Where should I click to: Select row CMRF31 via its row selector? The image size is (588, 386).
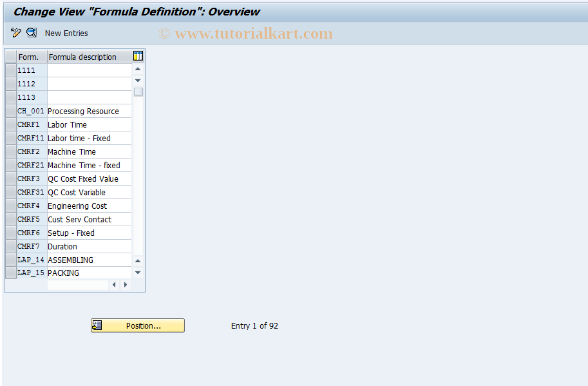click(11, 192)
